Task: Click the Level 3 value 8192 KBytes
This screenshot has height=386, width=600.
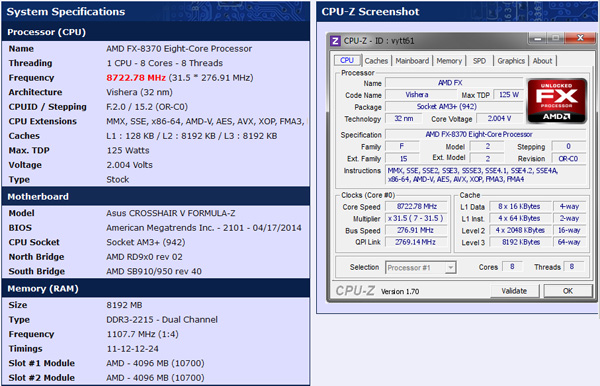Action: (x=520, y=242)
